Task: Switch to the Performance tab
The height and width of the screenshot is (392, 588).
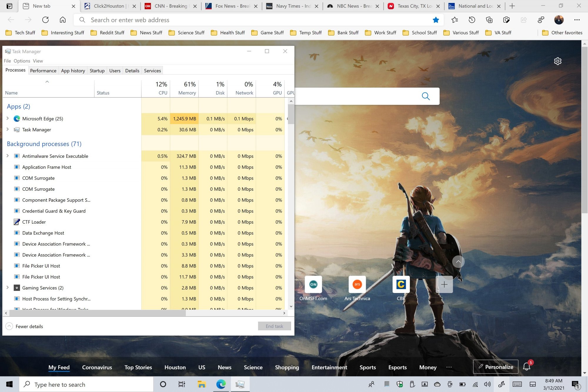Action: [43, 71]
